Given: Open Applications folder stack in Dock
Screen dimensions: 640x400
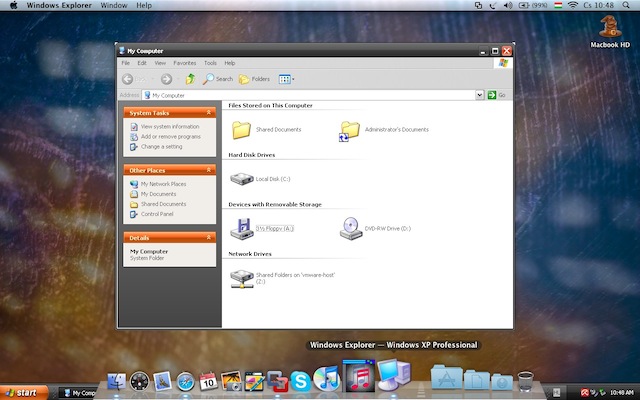Looking at the screenshot, I should tap(447, 378).
